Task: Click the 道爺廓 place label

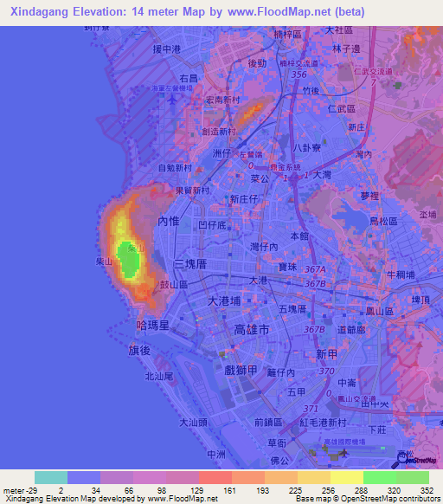Action: (x=351, y=330)
